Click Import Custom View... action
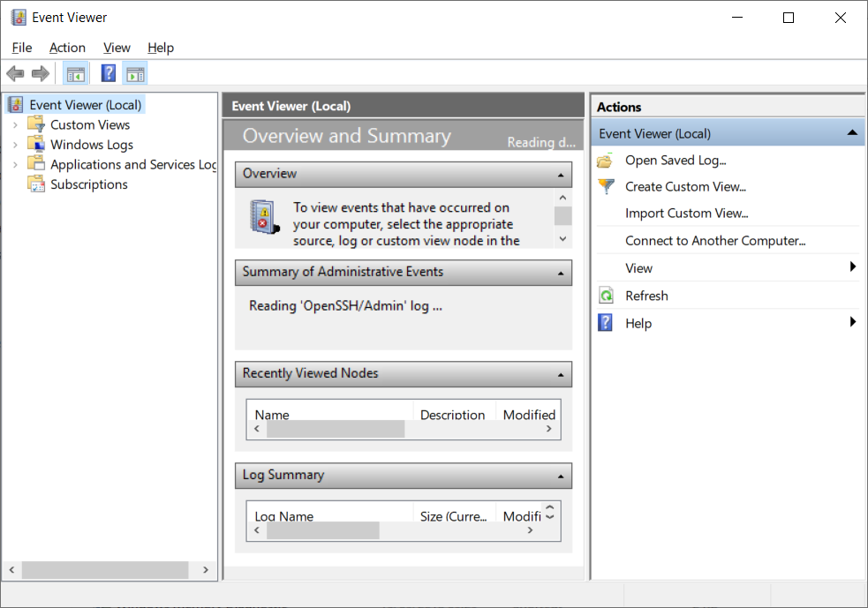This screenshot has height=608, width=868. click(686, 214)
